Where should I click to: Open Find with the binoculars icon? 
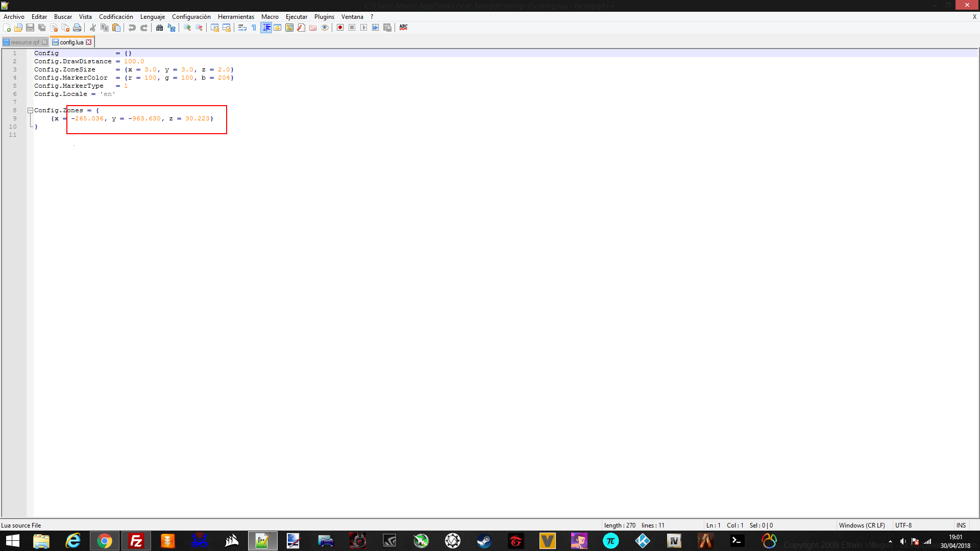pyautogui.click(x=160, y=28)
